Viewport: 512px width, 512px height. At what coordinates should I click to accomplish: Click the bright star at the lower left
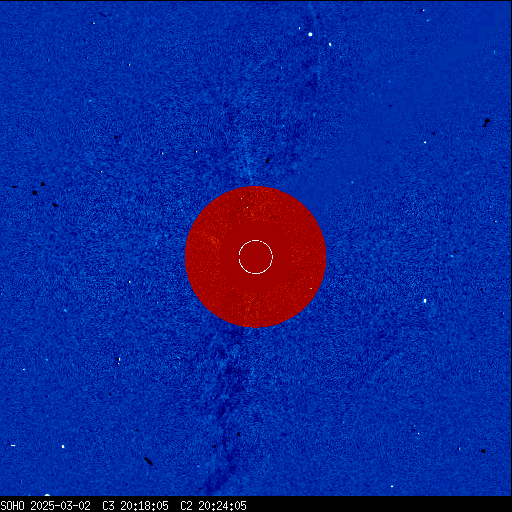click(x=63, y=446)
